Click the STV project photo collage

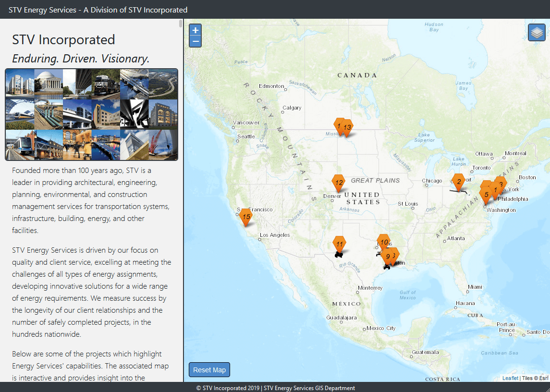click(92, 114)
